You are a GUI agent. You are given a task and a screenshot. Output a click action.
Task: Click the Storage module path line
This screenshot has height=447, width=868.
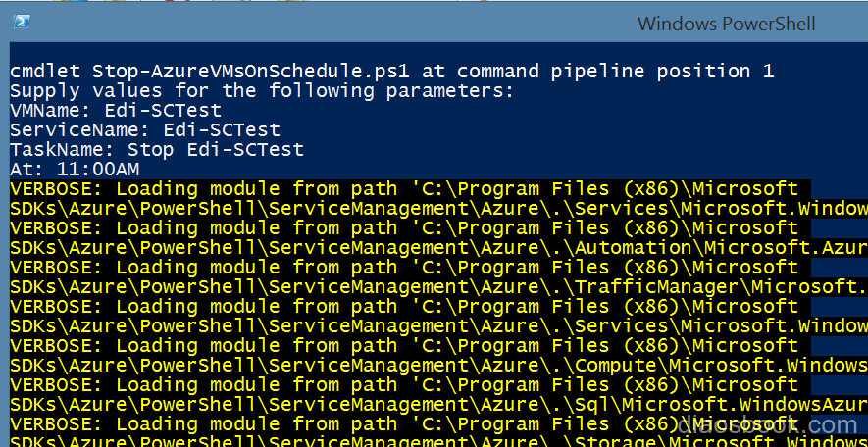pos(439,441)
